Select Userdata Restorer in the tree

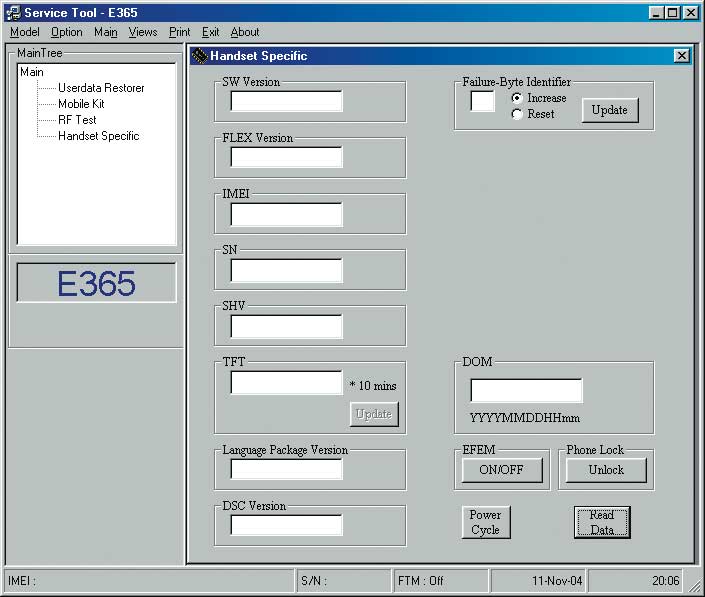pos(101,88)
